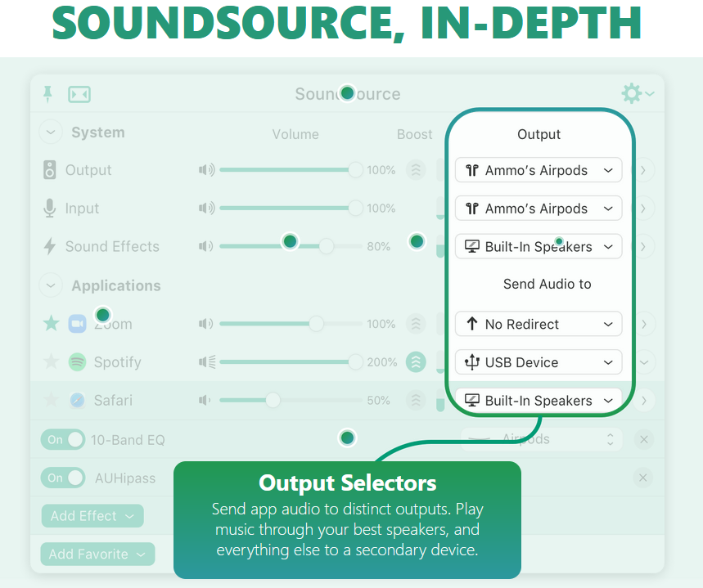This screenshot has width=703, height=588.
Task: Collapse the System section
Action: pyautogui.click(x=51, y=132)
